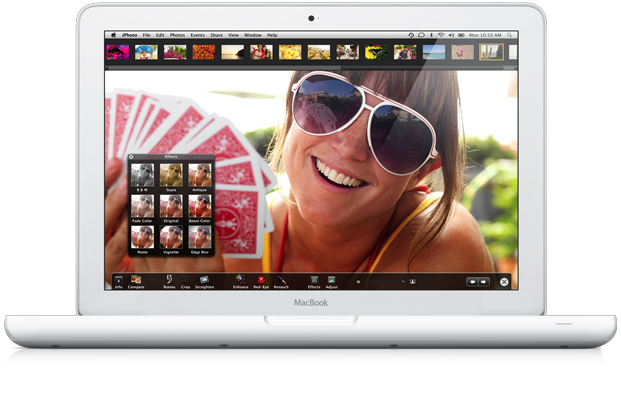Open the Adjust panel from the toolbar
This screenshot has height=393, width=621.
coord(331,282)
